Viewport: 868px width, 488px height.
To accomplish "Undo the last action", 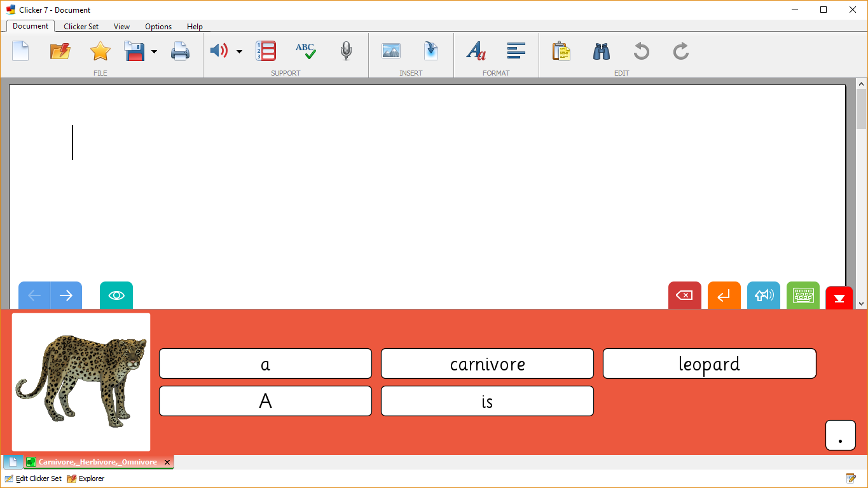I will (641, 51).
